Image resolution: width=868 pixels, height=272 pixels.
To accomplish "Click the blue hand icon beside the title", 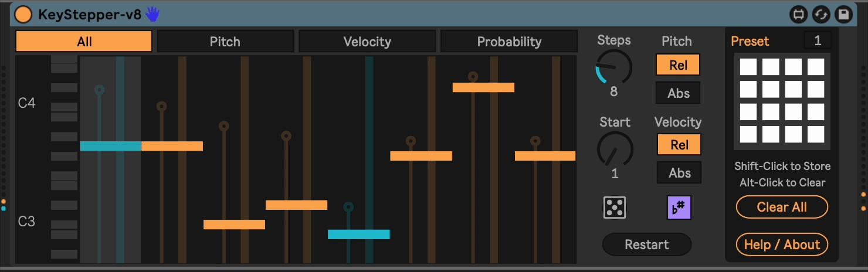I will tap(152, 14).
